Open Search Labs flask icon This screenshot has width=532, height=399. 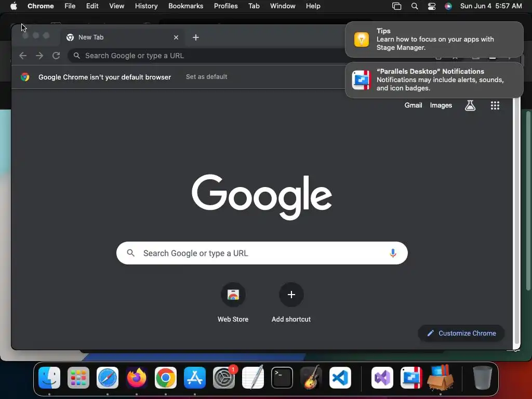470,105
